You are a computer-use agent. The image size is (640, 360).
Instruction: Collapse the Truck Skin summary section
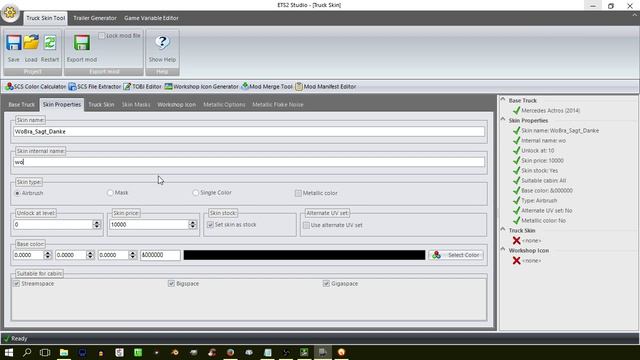503,229
